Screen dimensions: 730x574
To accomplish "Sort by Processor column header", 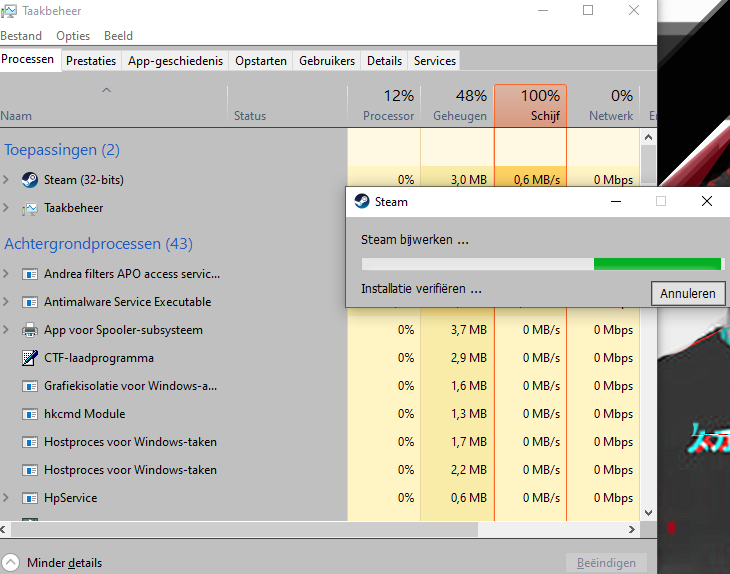I will click(x=384, y=106).
